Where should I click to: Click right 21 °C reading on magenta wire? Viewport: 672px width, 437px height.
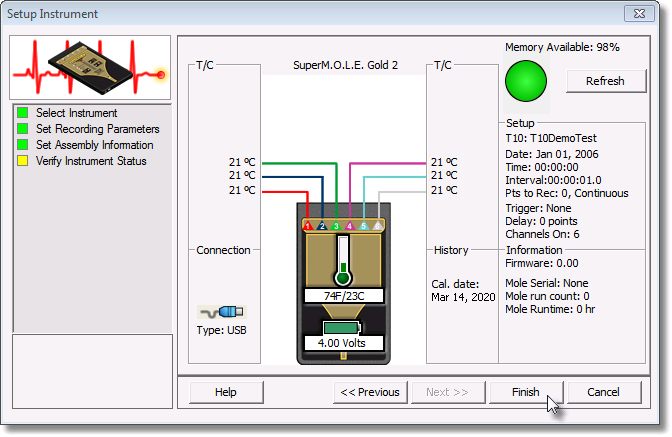point(444,162)
